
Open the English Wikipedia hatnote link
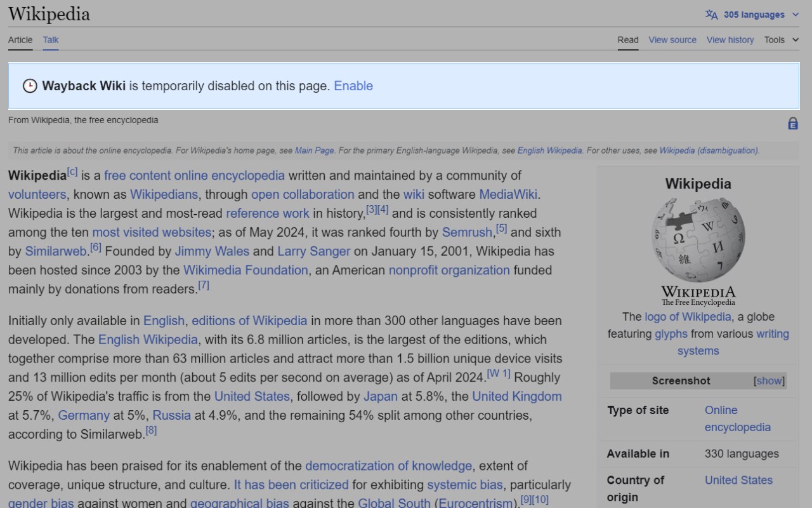click(x=549, y=150)
